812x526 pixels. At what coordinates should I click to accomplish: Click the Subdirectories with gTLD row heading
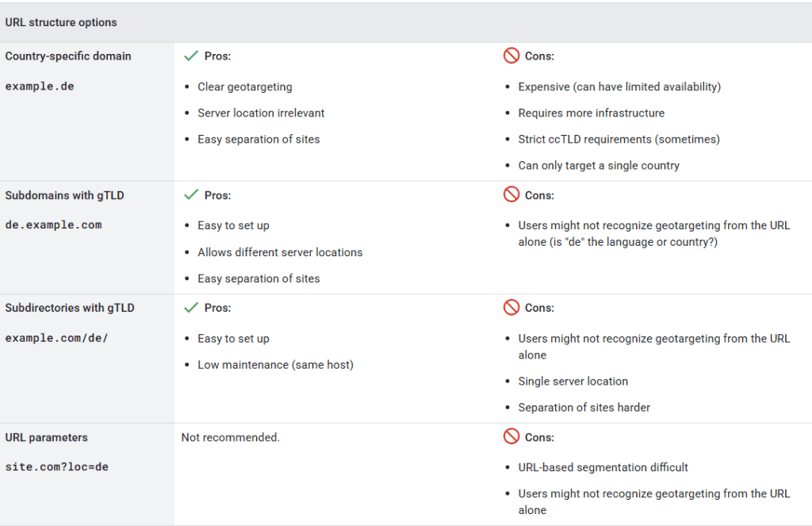pyautogui.click(x=70, y=308)
